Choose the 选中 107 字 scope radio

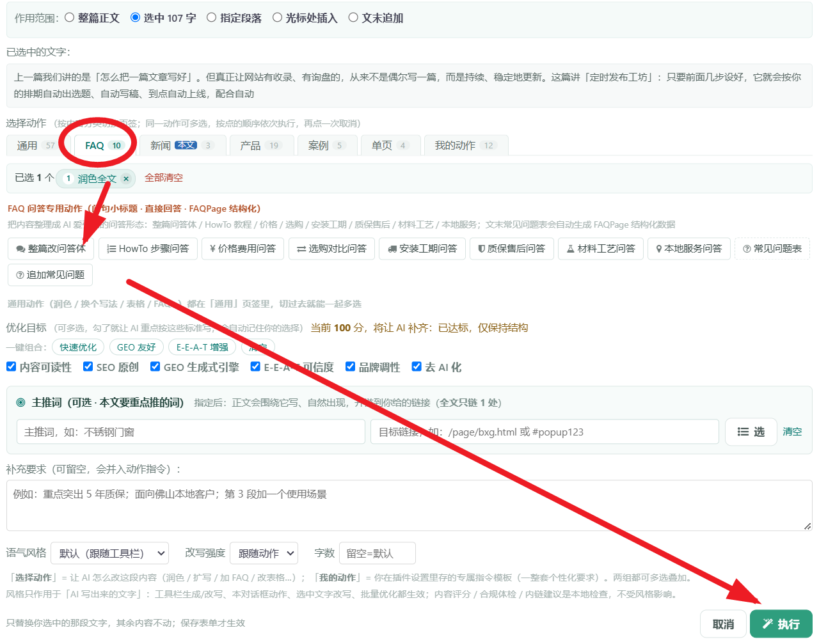click(x=135, y=18)
